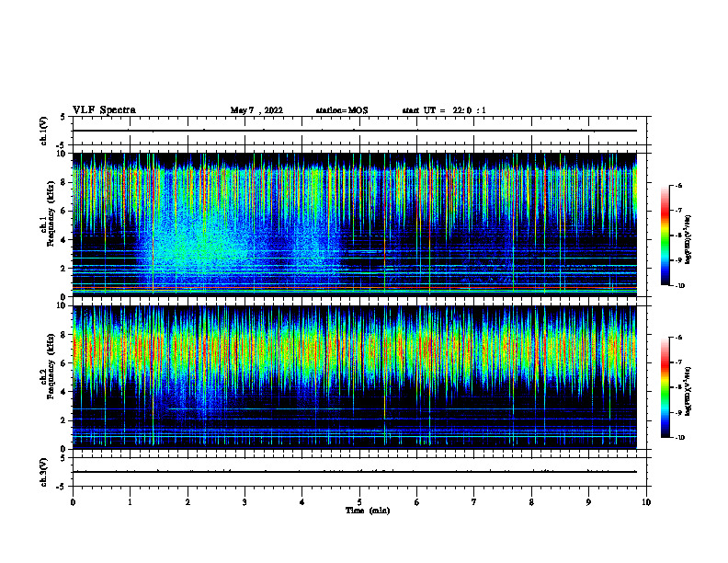Click the time-axis tick label "3"

(x=245, y=502)
